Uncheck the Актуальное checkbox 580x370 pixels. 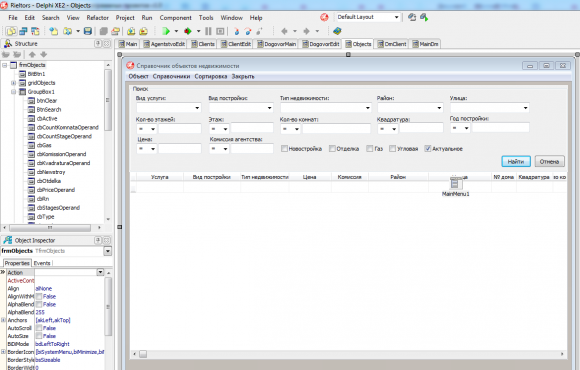tap(428, 148)
